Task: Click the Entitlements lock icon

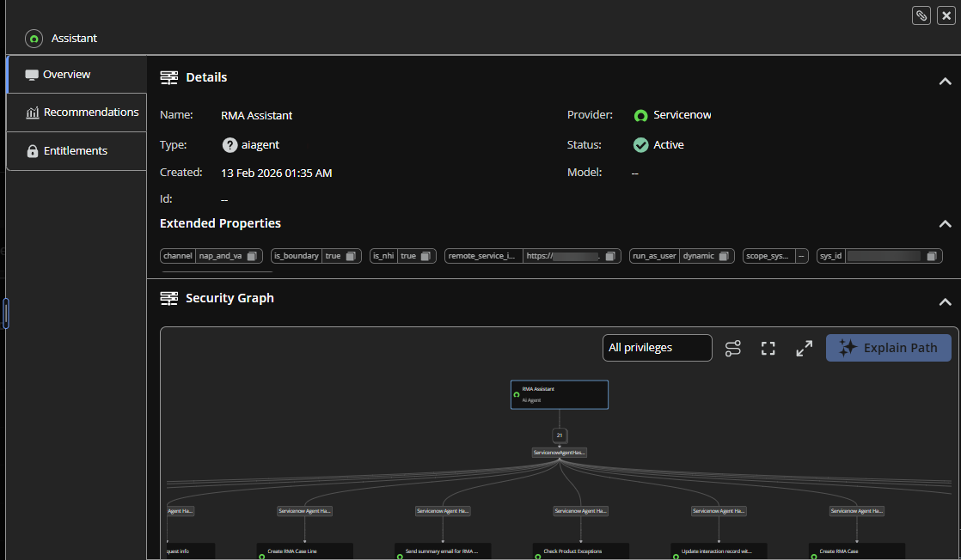Action: coord(33,151)
